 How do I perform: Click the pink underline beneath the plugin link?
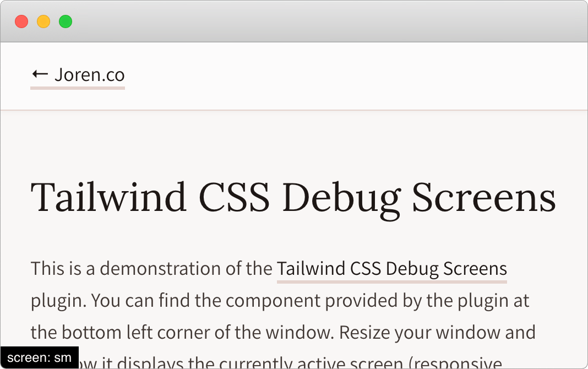pyautogui.click(x=391, y=281)
